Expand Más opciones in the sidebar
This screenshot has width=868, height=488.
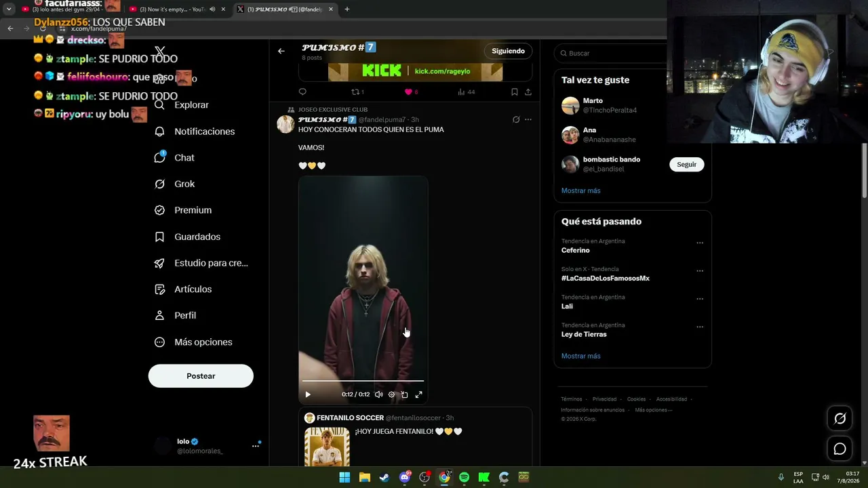tap(194, 342)
